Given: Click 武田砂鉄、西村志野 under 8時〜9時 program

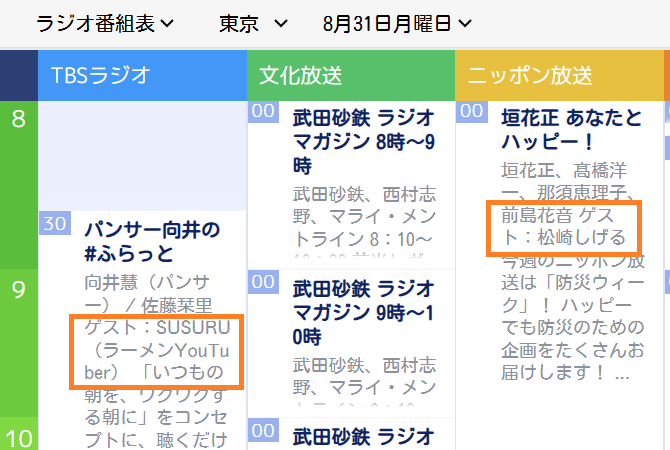Looking at the screenshot, I should (x=364, y=206).
